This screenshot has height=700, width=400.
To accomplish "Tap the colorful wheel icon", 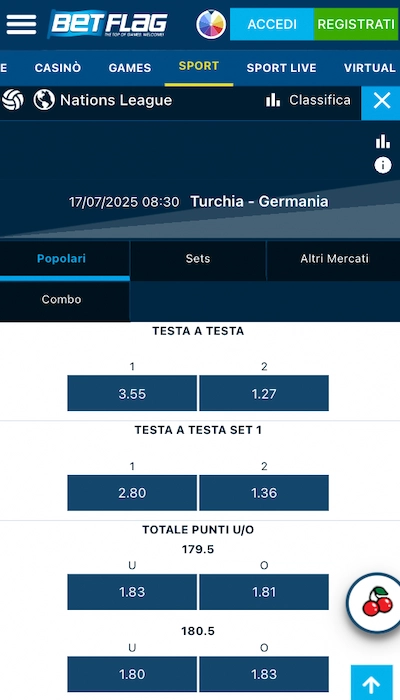I will [x=211, y=24].
